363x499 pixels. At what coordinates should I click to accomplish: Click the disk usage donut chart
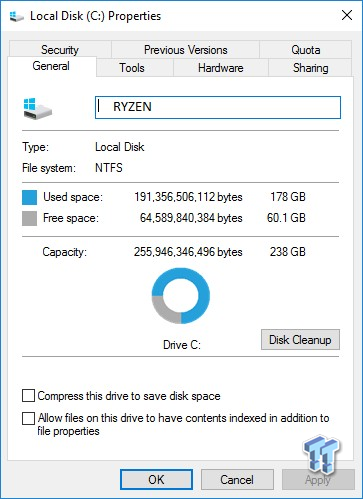(x=181, y=296)
